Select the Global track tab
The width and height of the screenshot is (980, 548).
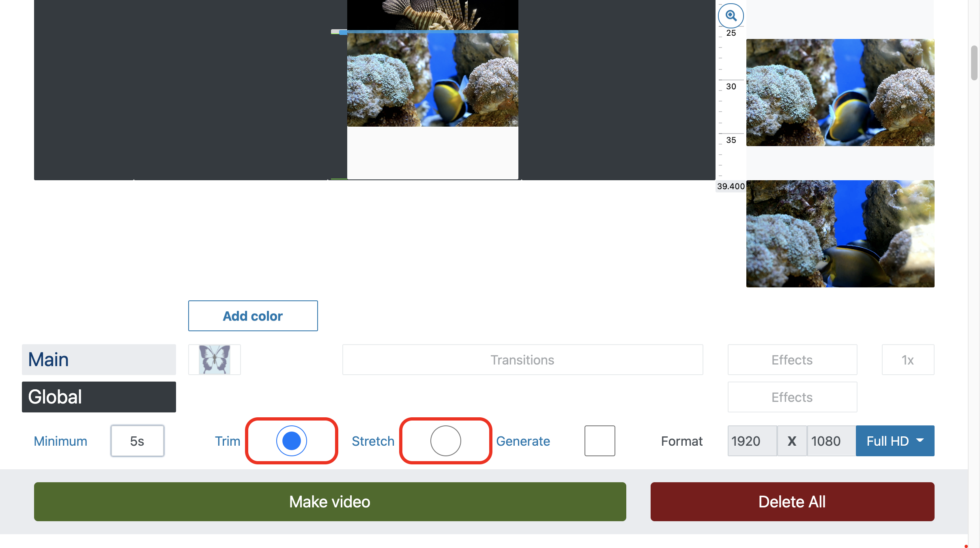pyautogui.click(x=99, y=397)
